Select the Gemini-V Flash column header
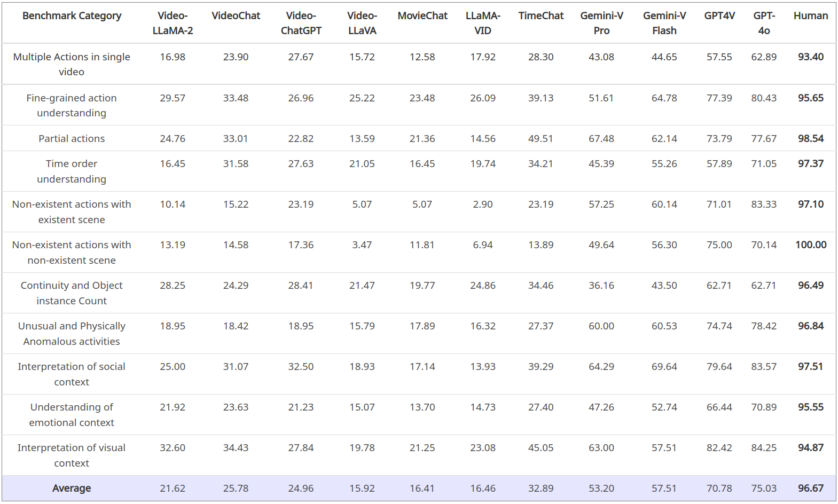The height and width of the screenshot is (504, 838). point(664,23)
